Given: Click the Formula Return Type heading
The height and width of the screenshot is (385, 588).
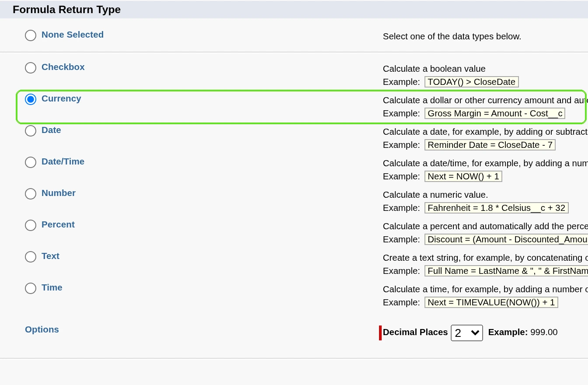Looking at the screenshot, I should tap(66, 10).
